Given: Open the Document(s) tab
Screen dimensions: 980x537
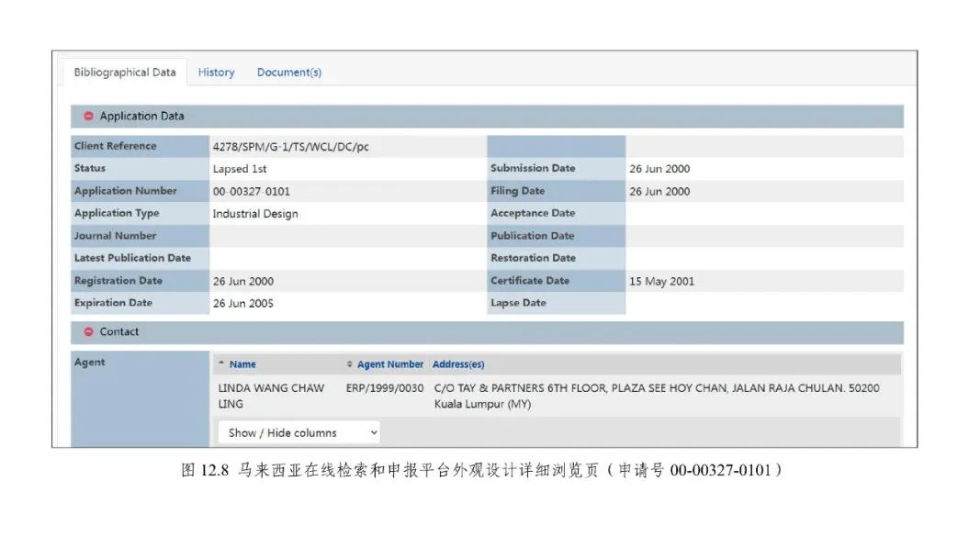Looking at the screenshot, I should coord(288,73).
